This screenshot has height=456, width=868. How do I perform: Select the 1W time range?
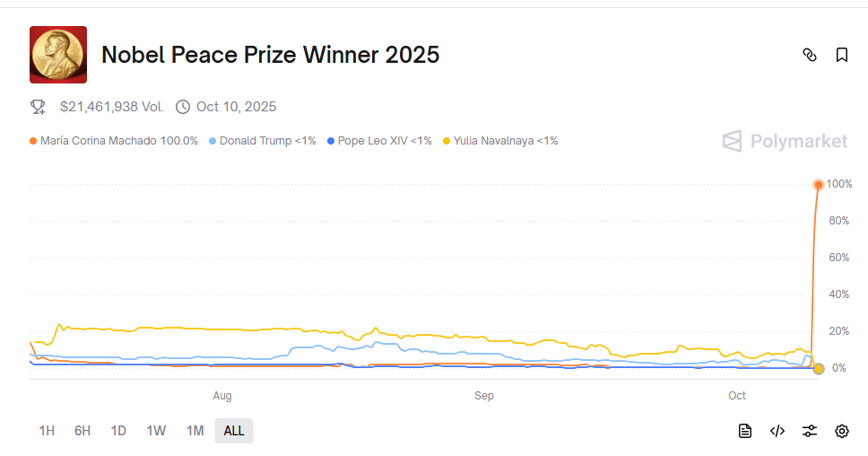[156, 431]
